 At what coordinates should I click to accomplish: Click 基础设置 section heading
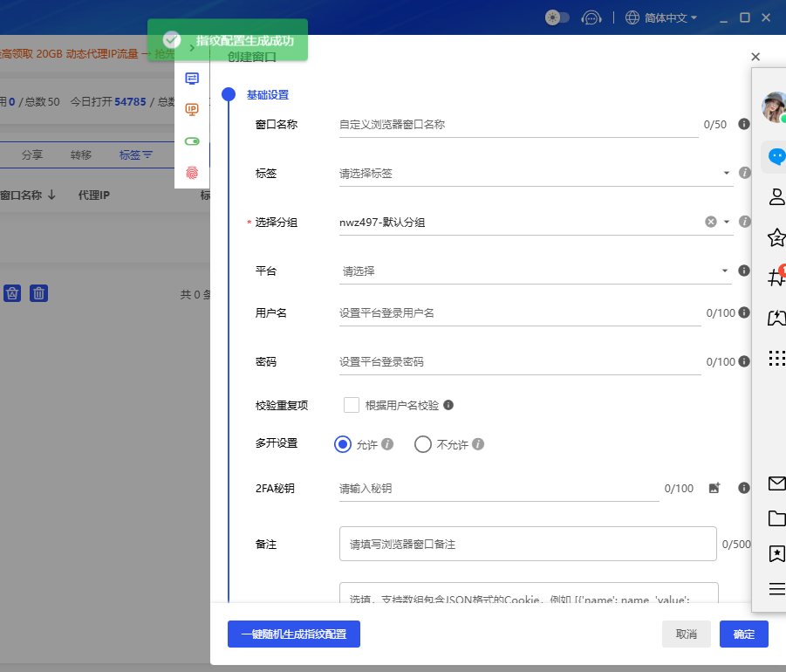tap(268, 95)
